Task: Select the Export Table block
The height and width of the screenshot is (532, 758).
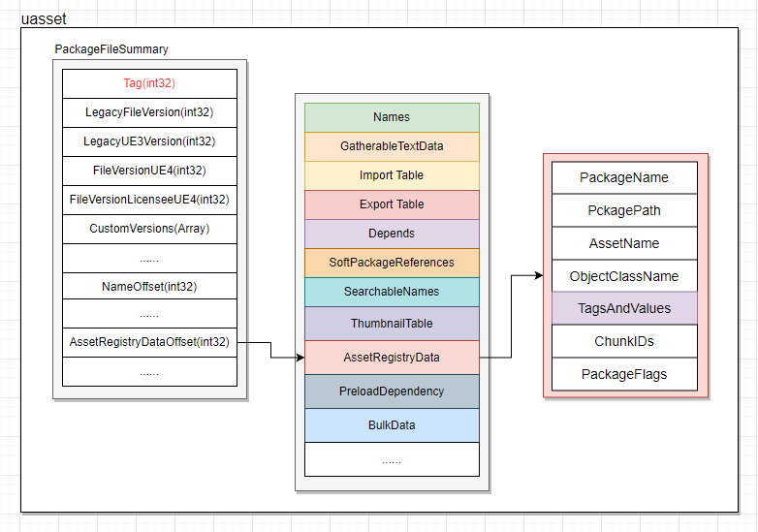Action: click(x=392, y=204)
